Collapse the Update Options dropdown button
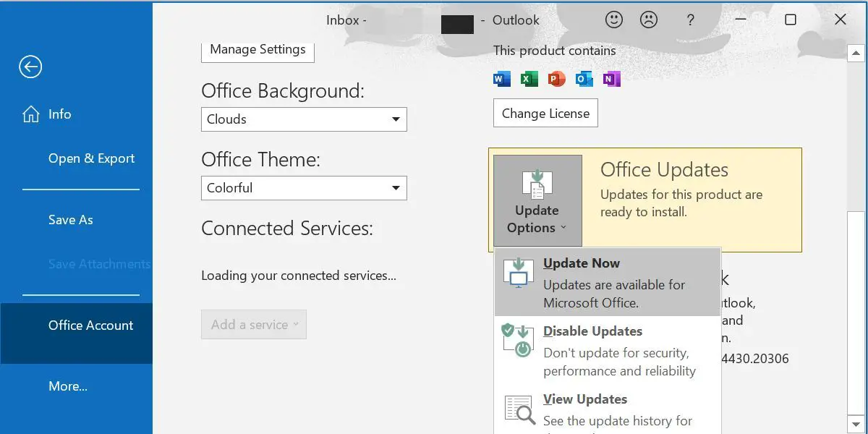Screen dimensions: 868x434 point(537,200)
